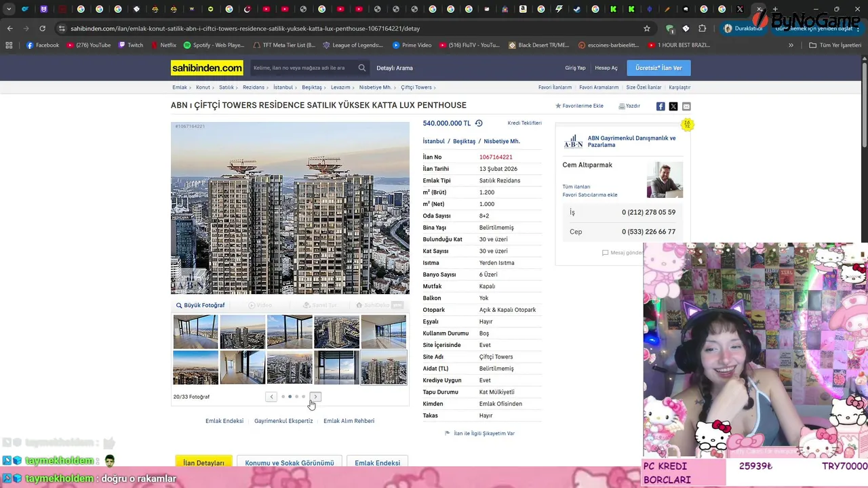
Task: Open Favori İlanlarım menu
Action: pos(555,87)
